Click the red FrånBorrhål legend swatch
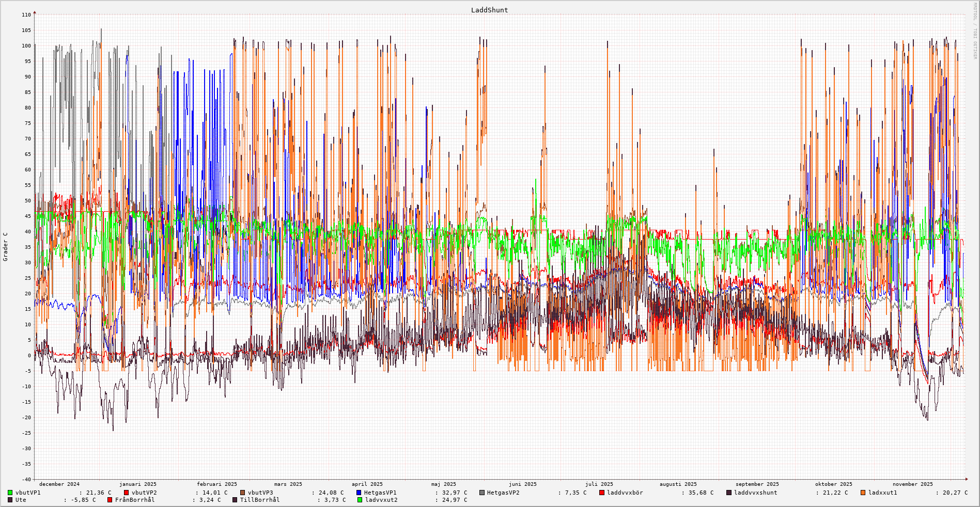 click(110, 500)
